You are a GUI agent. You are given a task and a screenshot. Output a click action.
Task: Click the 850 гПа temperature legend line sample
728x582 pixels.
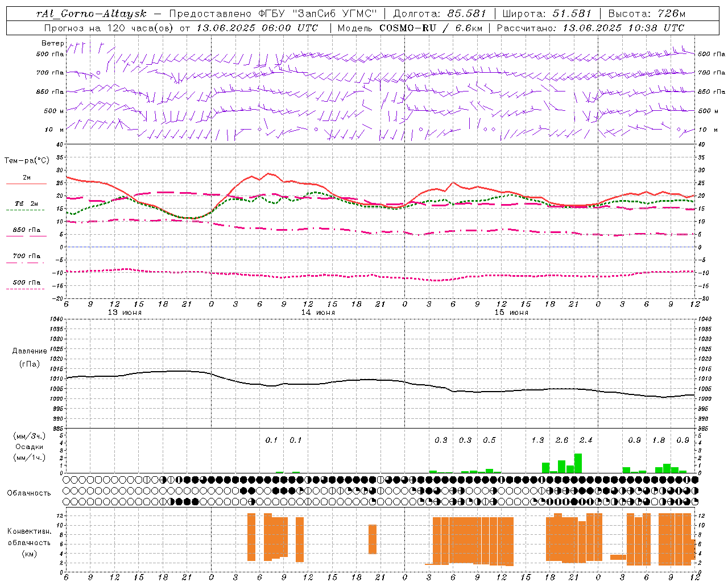coord(26,236)
